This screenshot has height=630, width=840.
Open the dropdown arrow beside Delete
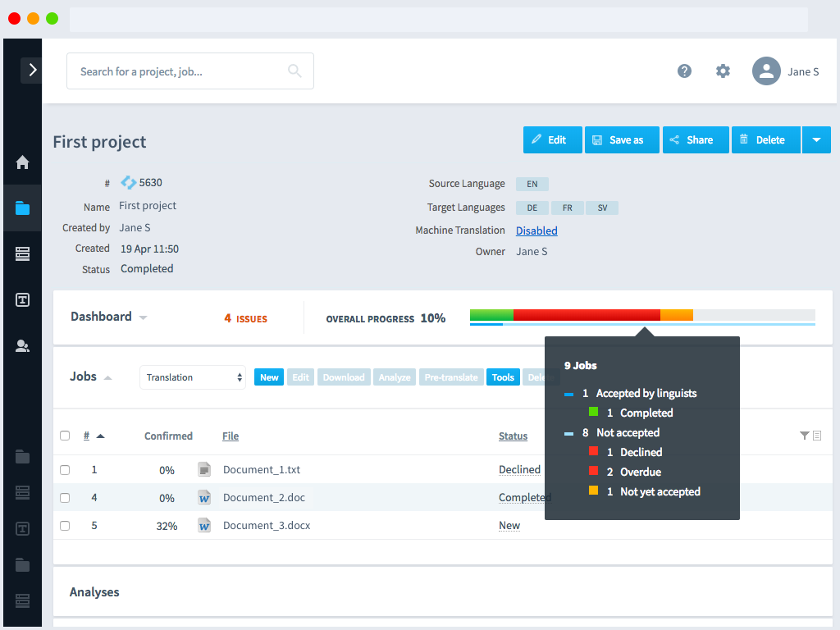coord(816,140)
